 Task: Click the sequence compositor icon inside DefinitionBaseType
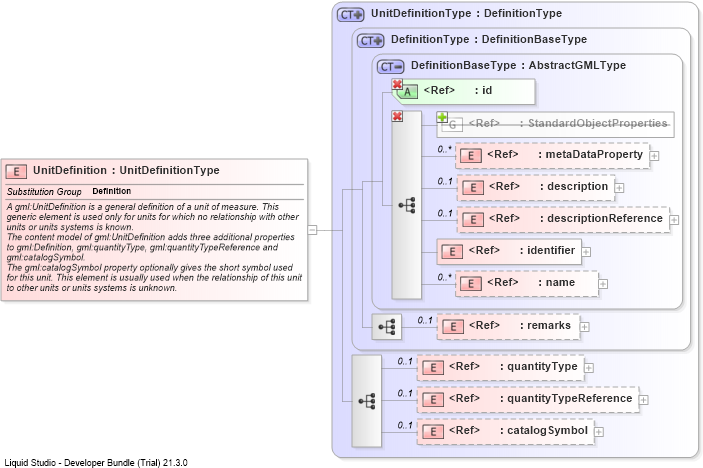click(x=407, y=205)
